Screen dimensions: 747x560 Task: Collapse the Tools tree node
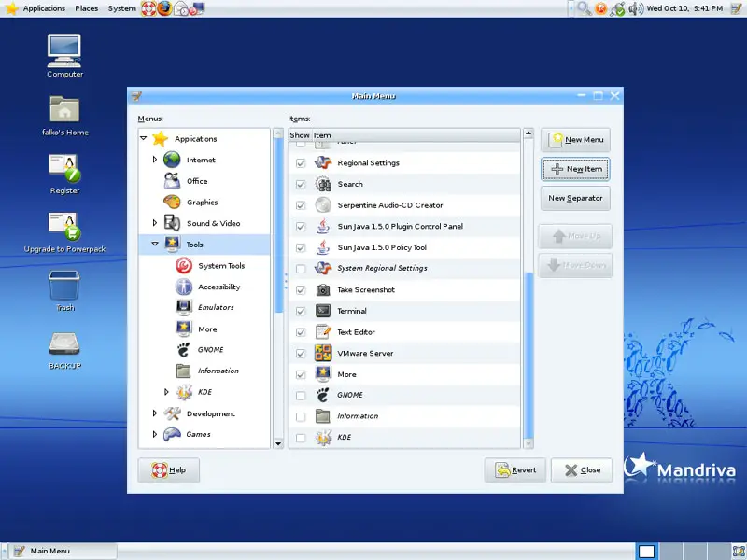click(155, 244)
